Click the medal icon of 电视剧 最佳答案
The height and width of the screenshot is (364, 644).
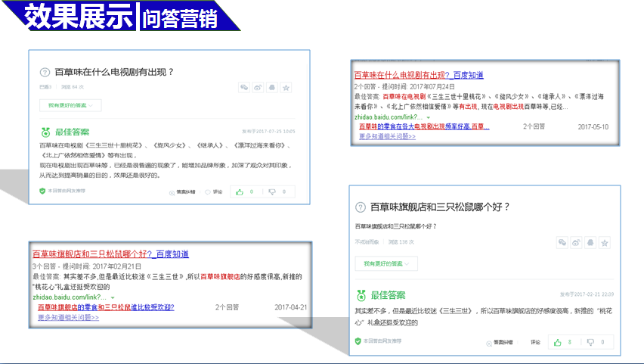[45, 132]
